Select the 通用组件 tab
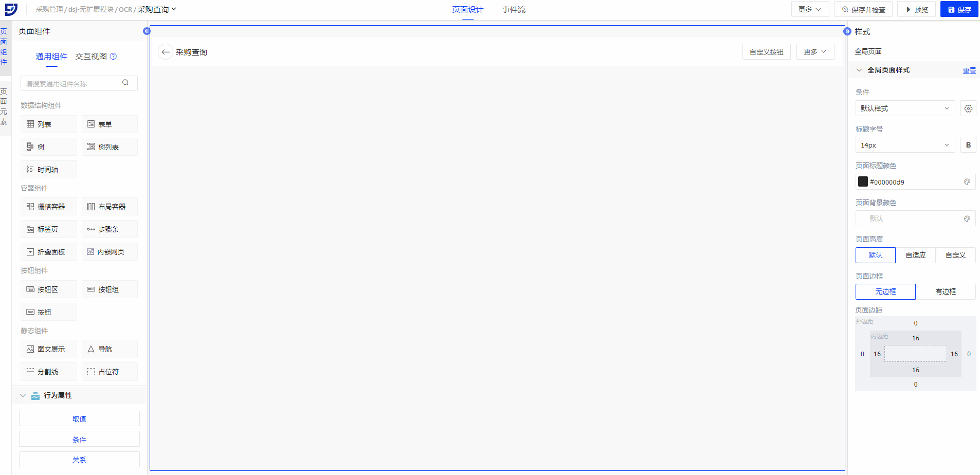This screenshot has width=980, height=475. click(x=51, y=57)
